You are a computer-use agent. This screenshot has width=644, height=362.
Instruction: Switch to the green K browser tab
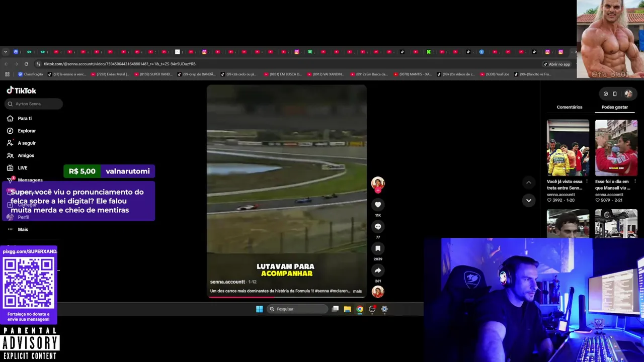click(x=429, y=52)
